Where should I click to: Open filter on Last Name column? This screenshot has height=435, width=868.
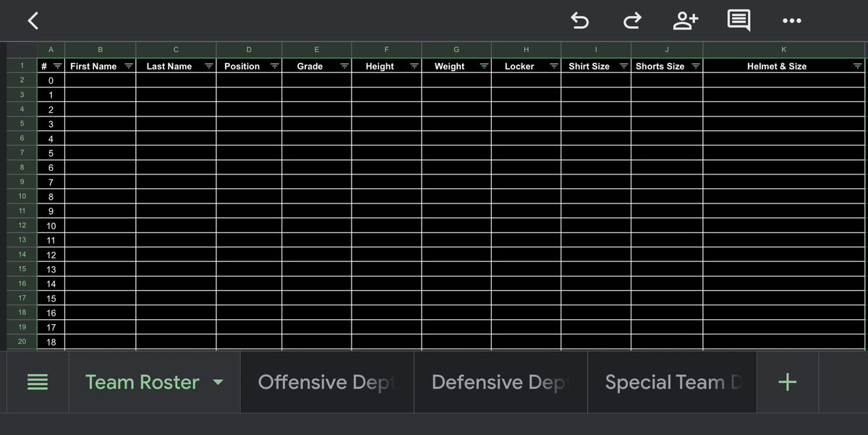coord(209,66)
